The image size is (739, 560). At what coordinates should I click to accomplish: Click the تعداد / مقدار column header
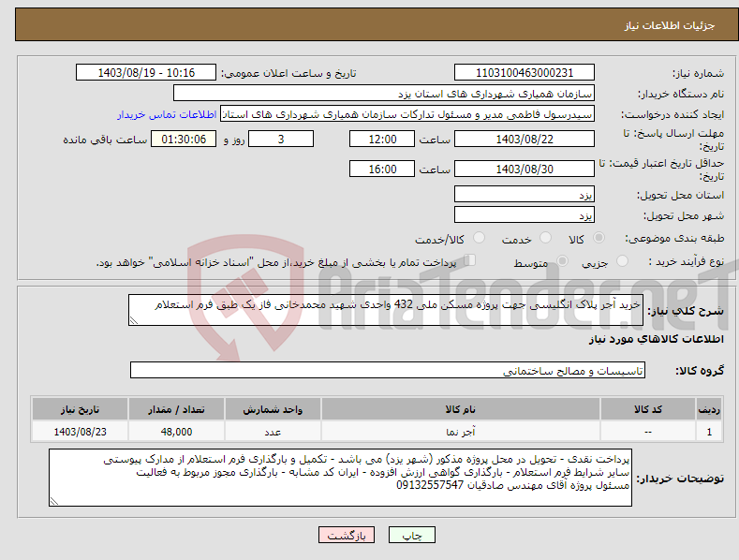click(x=176, y=409)
